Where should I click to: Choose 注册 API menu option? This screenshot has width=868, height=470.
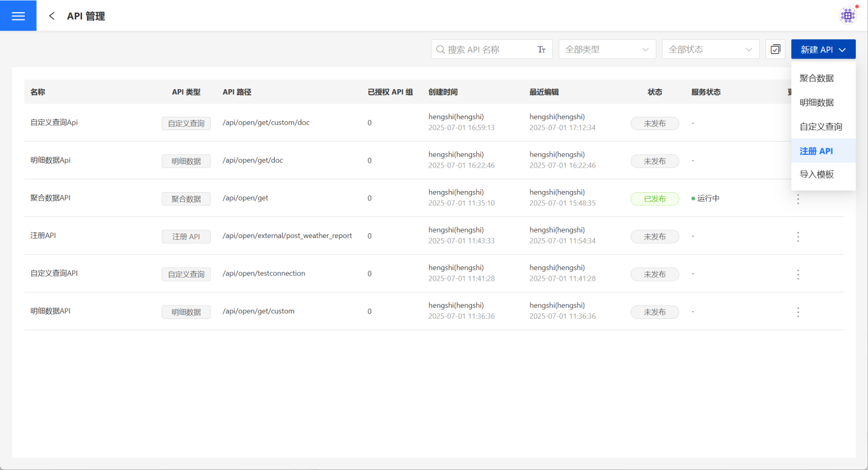pyautogui.click(x=816, y=151)
